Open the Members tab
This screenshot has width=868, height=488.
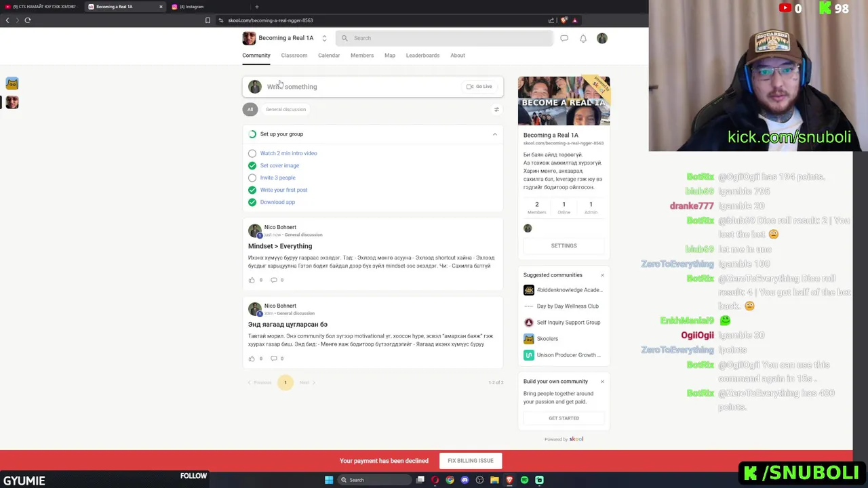click(362, 56)
